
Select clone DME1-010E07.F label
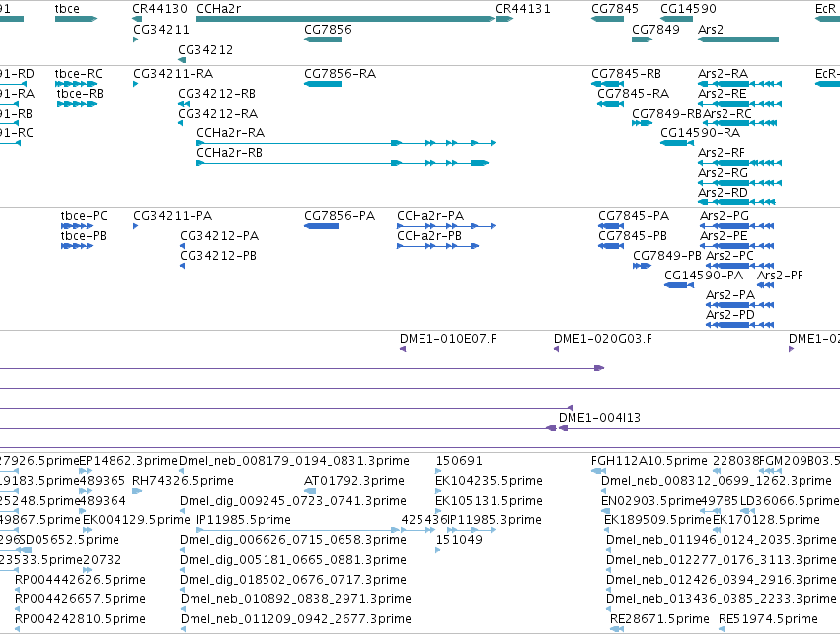pyautogui.click(x=448, y=339)
